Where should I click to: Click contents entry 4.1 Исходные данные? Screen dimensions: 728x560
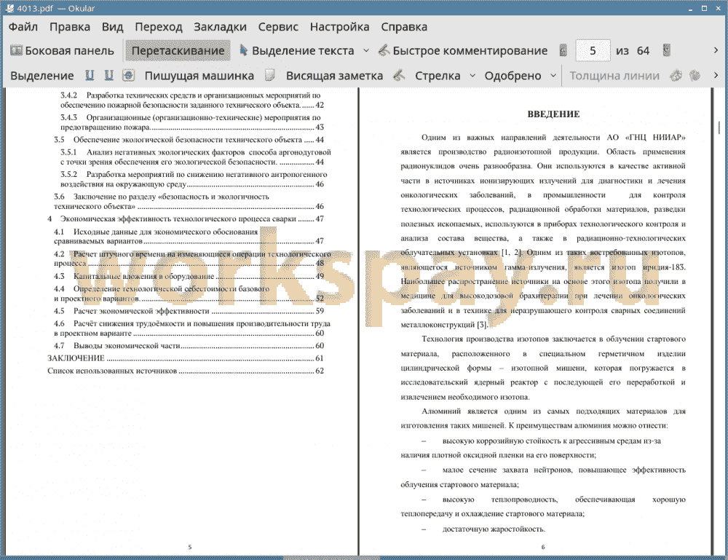(189, 236)
